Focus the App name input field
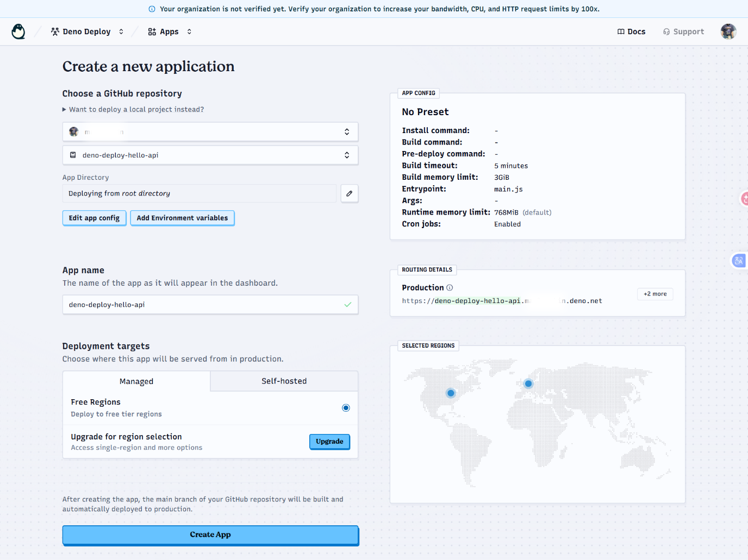The image size is (748, 560). pyautogui.click(x=210, y=305)
